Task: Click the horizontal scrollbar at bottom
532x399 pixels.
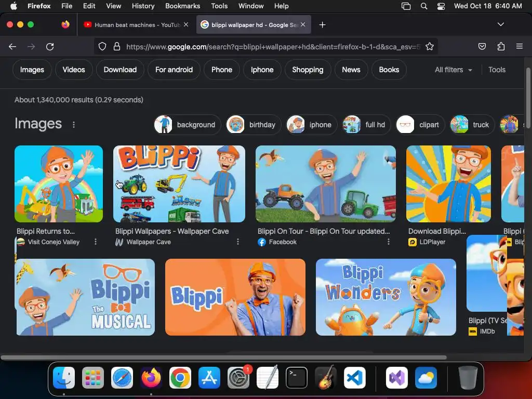Action: click(223, 357)
